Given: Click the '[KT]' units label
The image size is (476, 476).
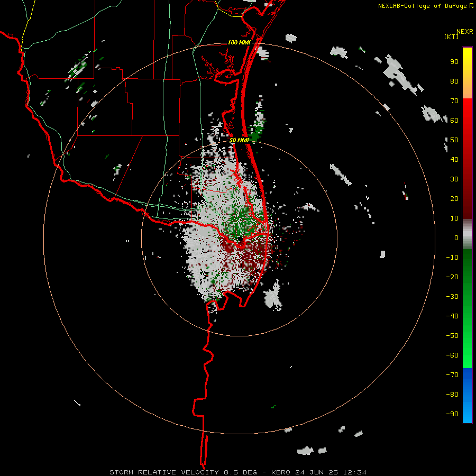Looking at the screenshot, I should click(451, 36).
